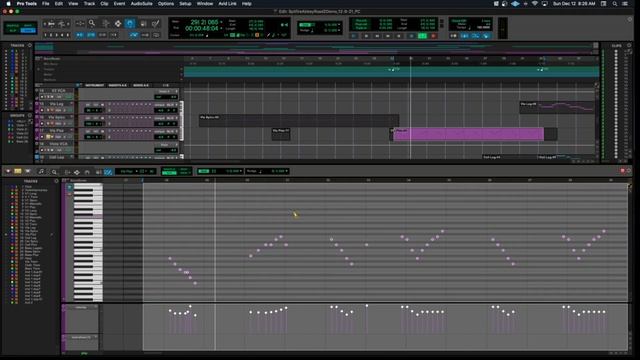This screenshot has width=640, height=360.
Task: Open the Control Center icon in menu bar
Action: click(625, 4)
